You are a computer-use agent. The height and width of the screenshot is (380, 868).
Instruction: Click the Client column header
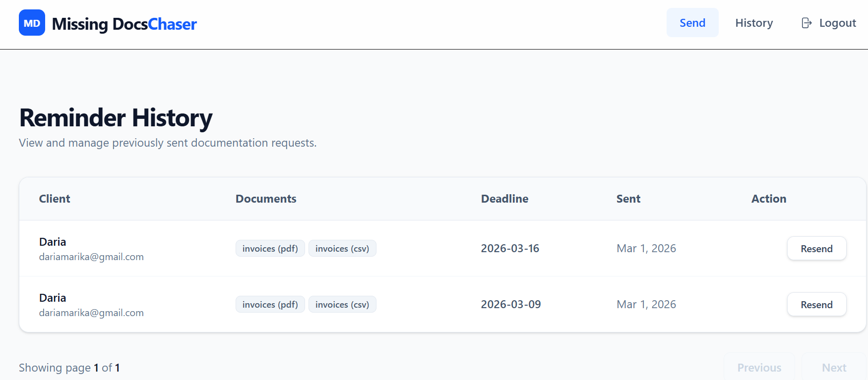[55, 199]
